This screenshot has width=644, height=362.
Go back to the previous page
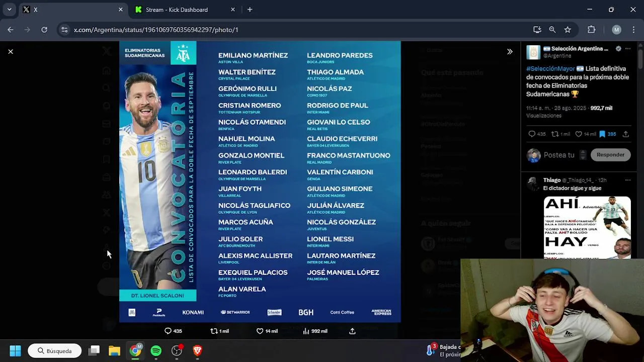11,30
